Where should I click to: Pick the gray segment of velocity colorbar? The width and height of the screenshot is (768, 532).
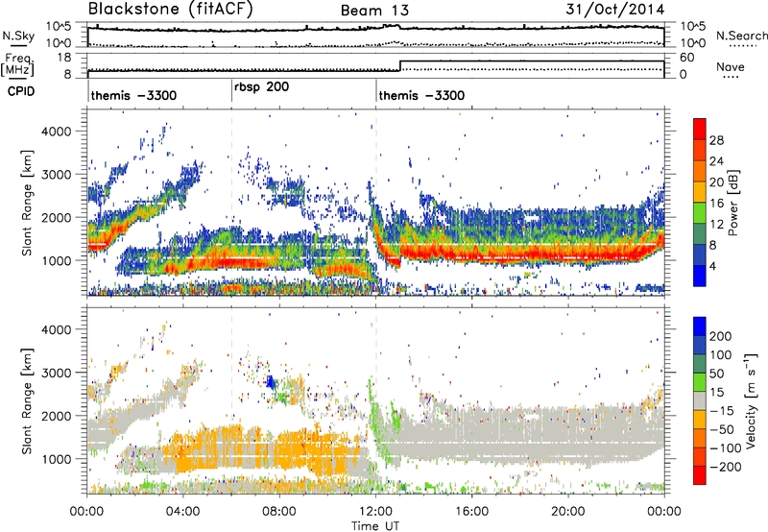[700, 400]
